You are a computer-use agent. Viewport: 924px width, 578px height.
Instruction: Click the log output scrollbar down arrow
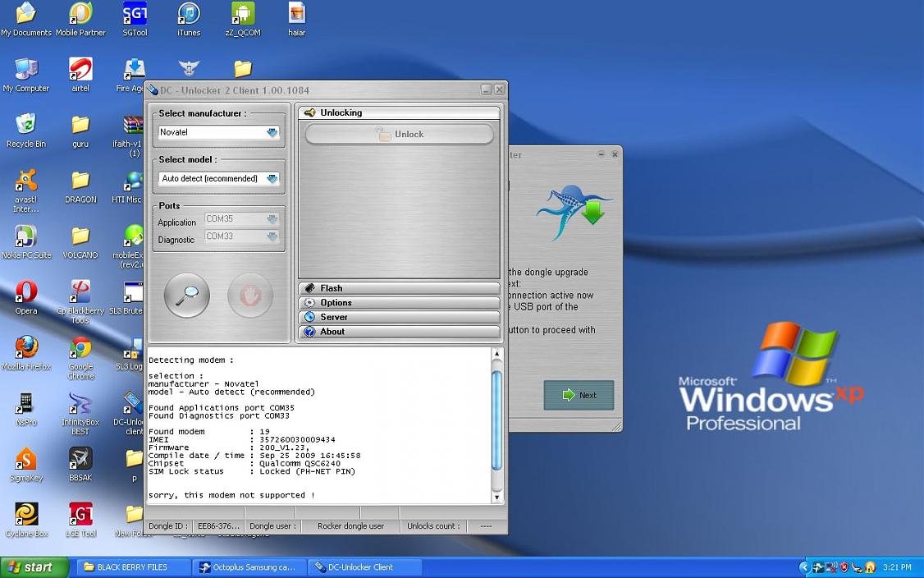[496, 498]
